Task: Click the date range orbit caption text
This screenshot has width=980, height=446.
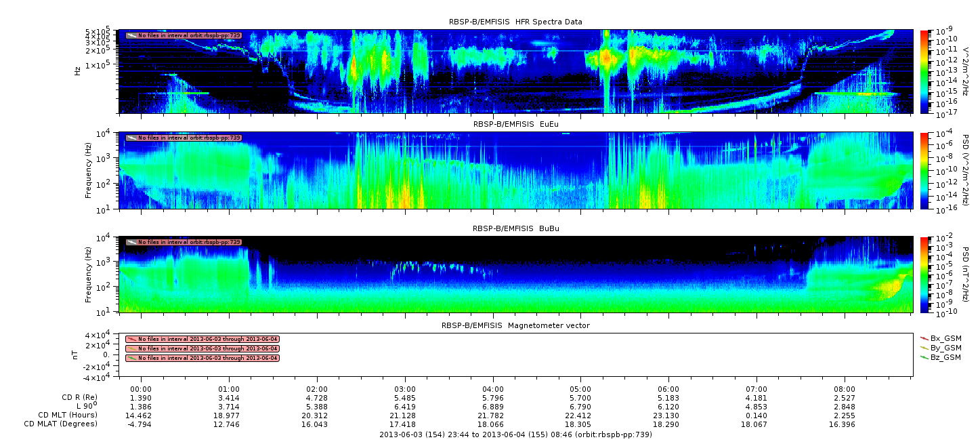Action: pyautogui.click(x=515, y=434)
